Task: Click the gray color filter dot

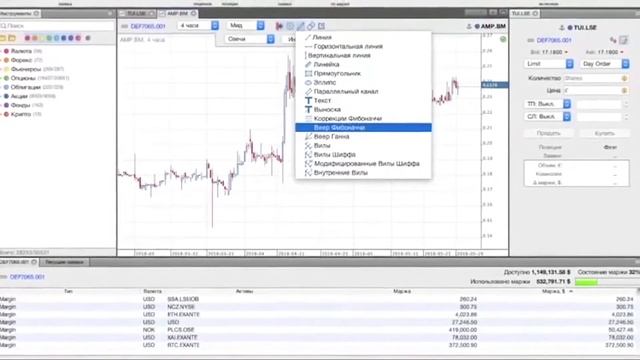Action: pyautogui.click(x=87, y=38)
